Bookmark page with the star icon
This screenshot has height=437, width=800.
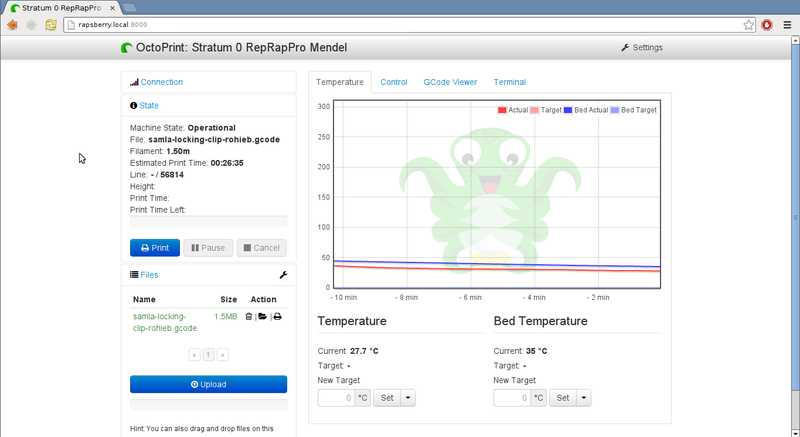748,25
